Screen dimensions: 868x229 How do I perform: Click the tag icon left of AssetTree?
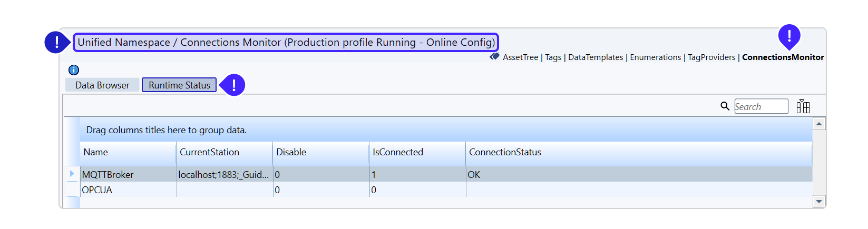click(494, 57)
